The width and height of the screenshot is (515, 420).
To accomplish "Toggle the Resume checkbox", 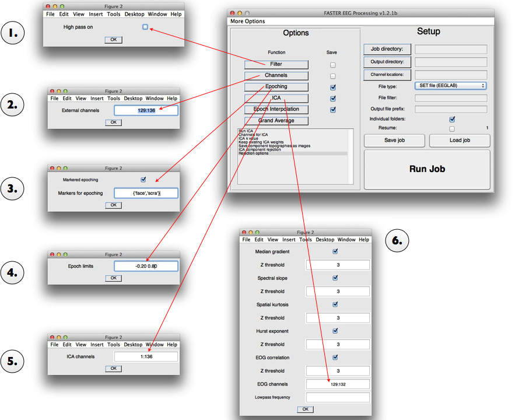I will [x=452, y=129].
